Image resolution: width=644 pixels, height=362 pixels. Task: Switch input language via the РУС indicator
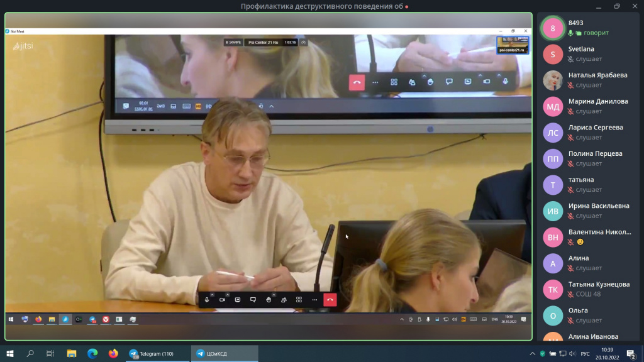tap(586, 353)
